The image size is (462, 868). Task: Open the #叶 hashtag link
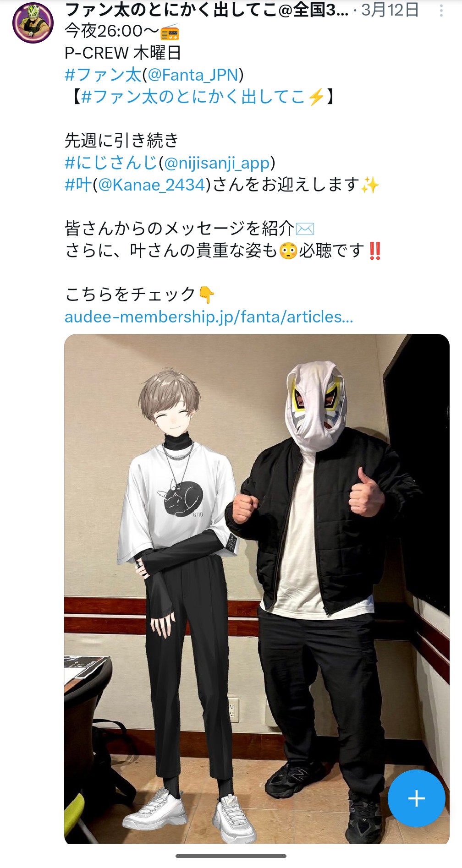click(x=78, y=185)
